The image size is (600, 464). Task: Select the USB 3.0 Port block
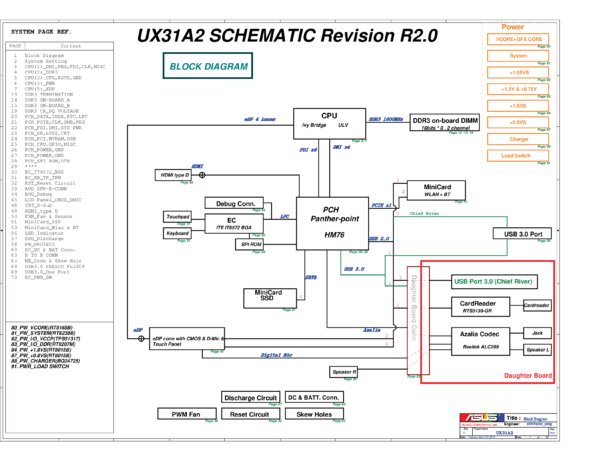click(x=522, y=234)
